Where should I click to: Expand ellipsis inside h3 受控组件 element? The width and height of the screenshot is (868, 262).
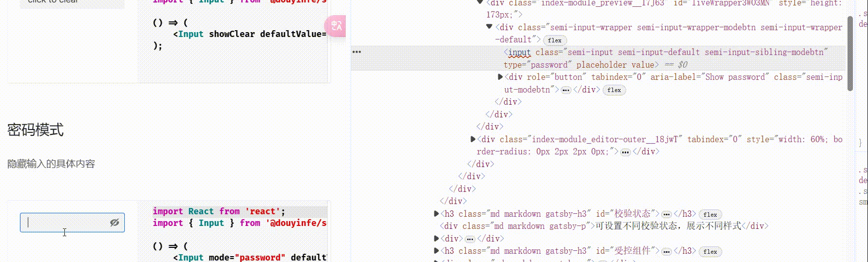tap(667, 251)
